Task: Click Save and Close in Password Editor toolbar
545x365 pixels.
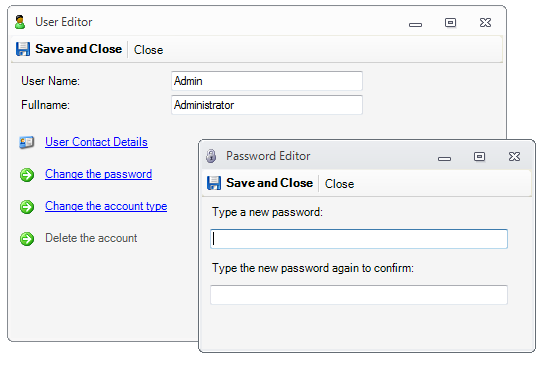Action: point(269,183)
